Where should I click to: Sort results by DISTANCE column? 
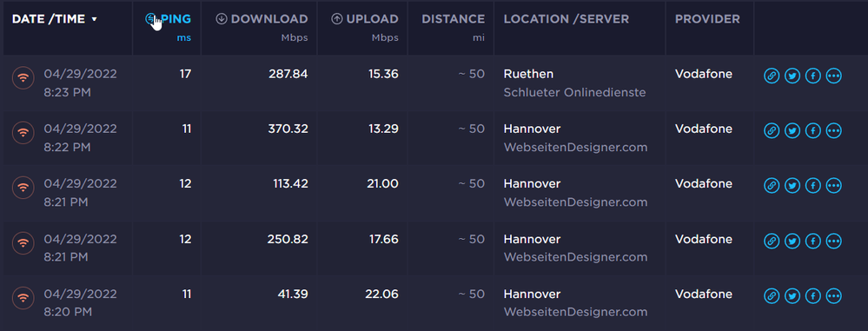454,19
